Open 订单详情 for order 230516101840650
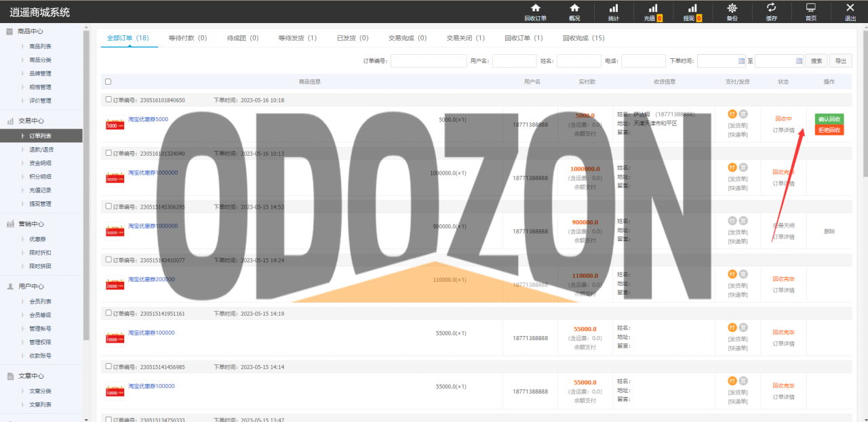This screenshot has height=422, width=868. pyautogui.click(x=783, y=129)
